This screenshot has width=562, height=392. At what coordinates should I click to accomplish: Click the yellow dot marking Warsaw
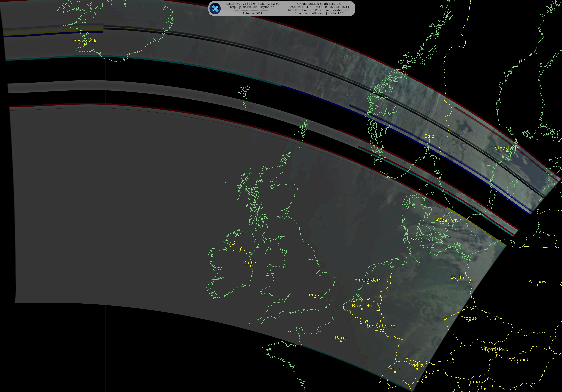point(538,285)
